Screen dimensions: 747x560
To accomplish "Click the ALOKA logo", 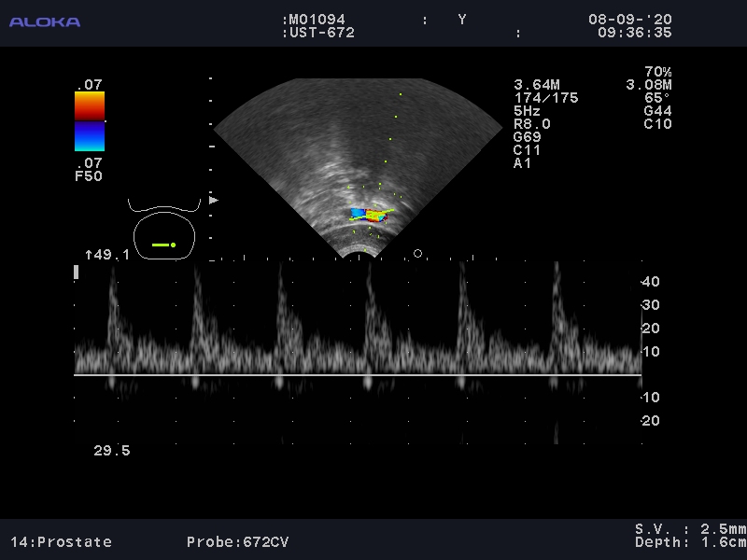I will click(45, 21).
